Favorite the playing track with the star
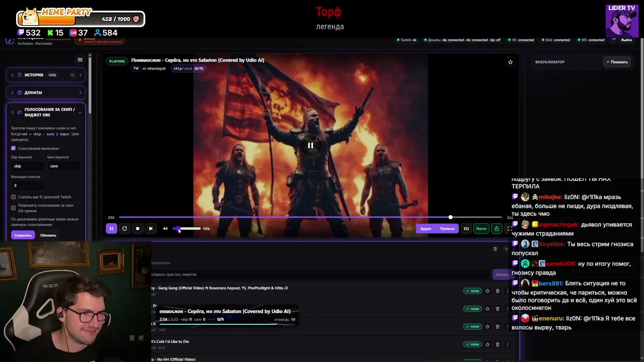This screenshot has height=362, width=644. tap(510, 62)
